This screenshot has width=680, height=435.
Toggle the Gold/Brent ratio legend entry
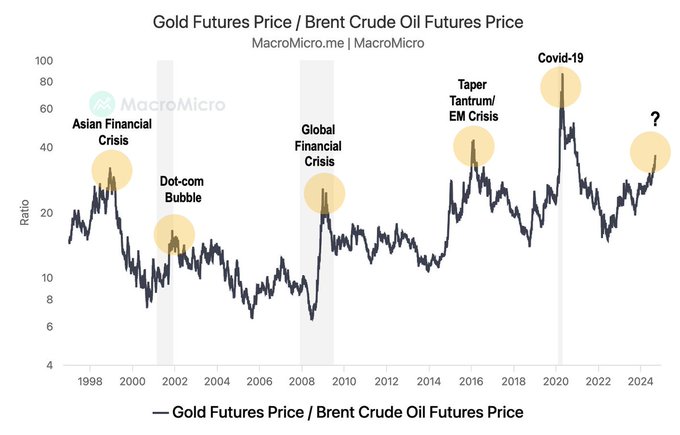click(x=339, y=412)
